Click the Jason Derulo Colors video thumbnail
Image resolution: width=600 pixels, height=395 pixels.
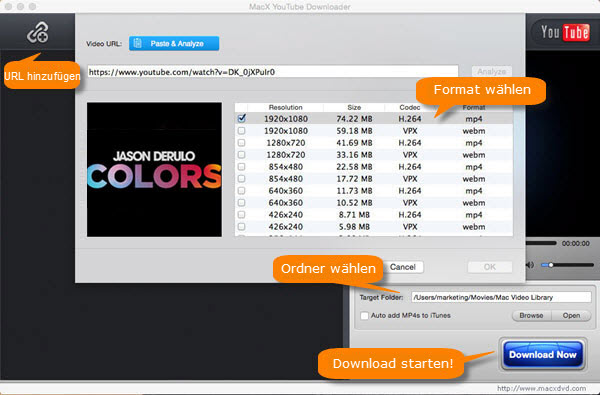pos(154,169)
